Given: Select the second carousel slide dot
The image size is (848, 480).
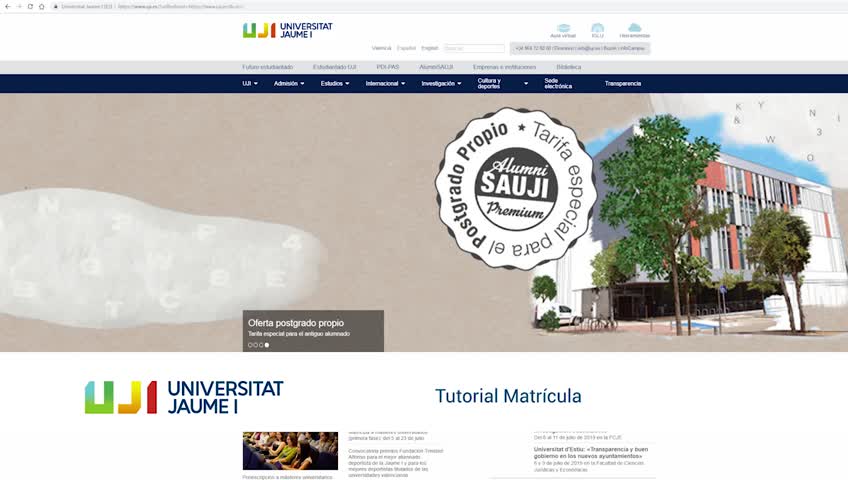Looking at the screenshot, I should 256,345.
